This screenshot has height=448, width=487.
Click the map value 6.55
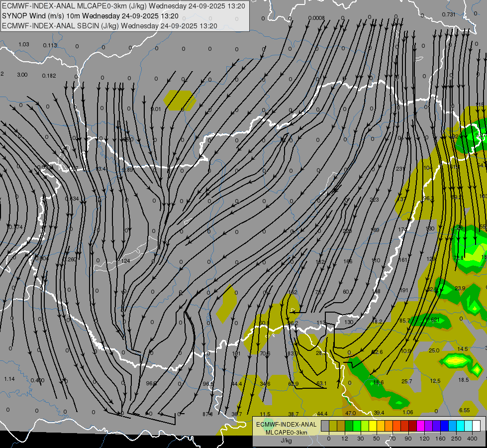464,410
